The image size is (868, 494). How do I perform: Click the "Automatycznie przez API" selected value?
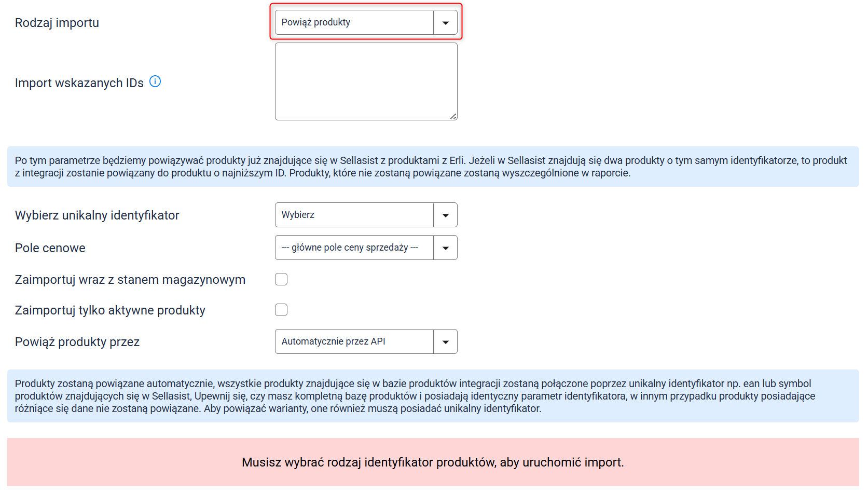(x=334, y=341)
